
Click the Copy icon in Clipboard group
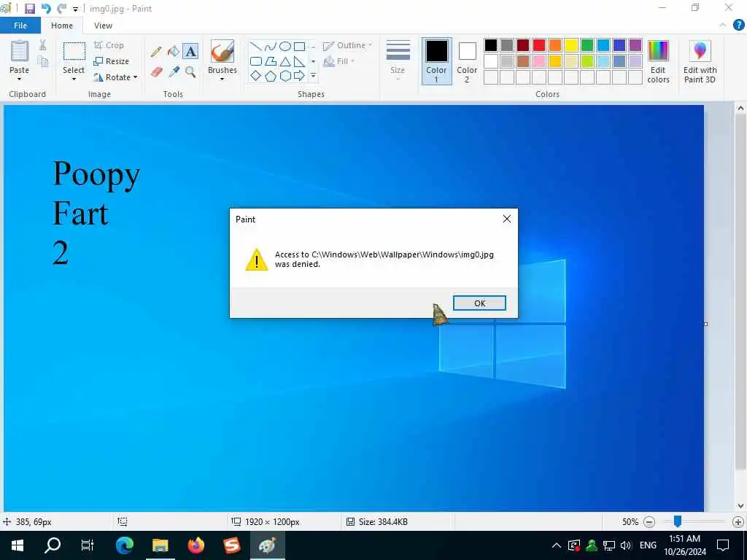[x=43, y=61]
